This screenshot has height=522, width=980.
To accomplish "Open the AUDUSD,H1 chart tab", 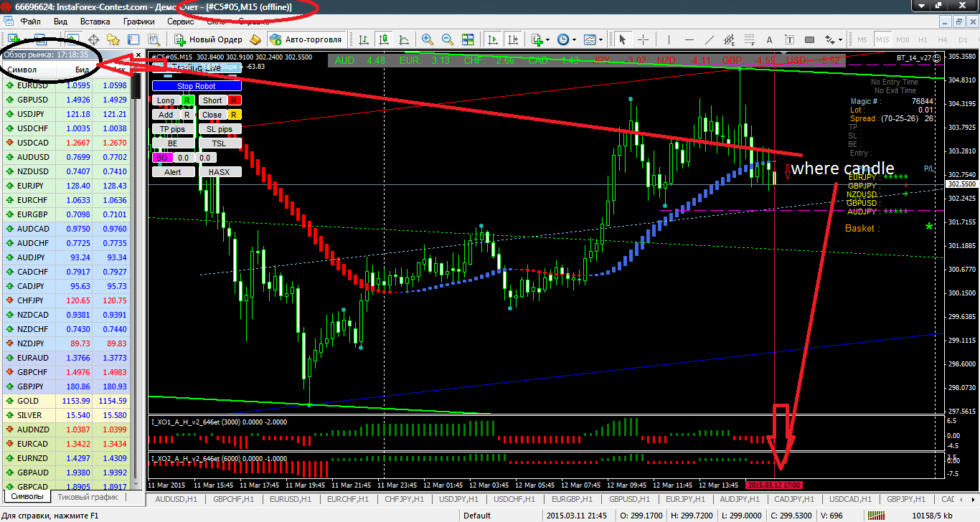I will pos(175,499).
